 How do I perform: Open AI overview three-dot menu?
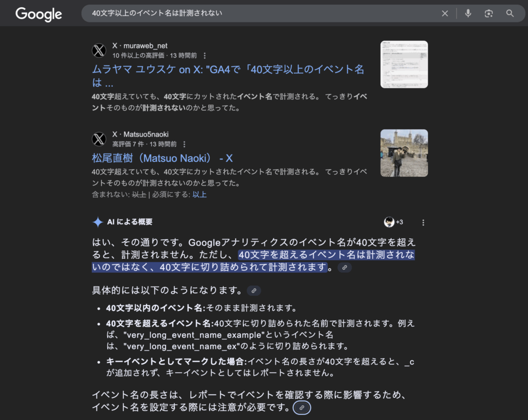[423, 223]
